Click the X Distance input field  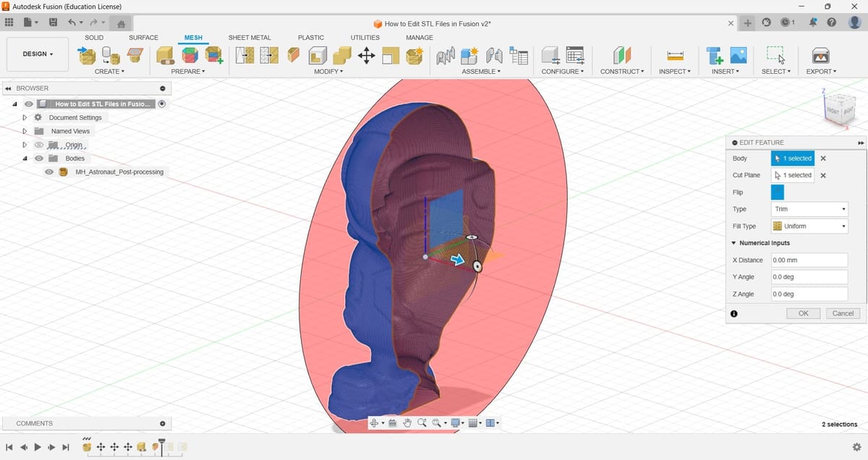point(809,260)
